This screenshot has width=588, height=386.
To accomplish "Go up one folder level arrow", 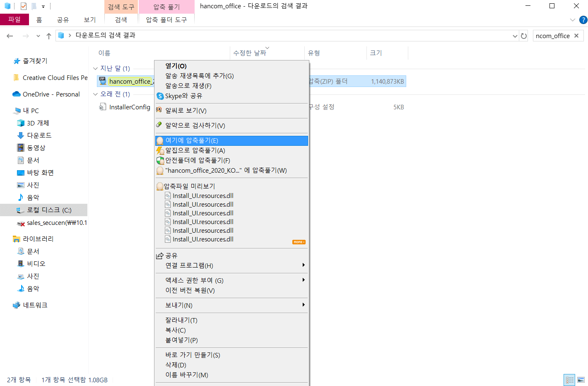I will tap(49, 36).
